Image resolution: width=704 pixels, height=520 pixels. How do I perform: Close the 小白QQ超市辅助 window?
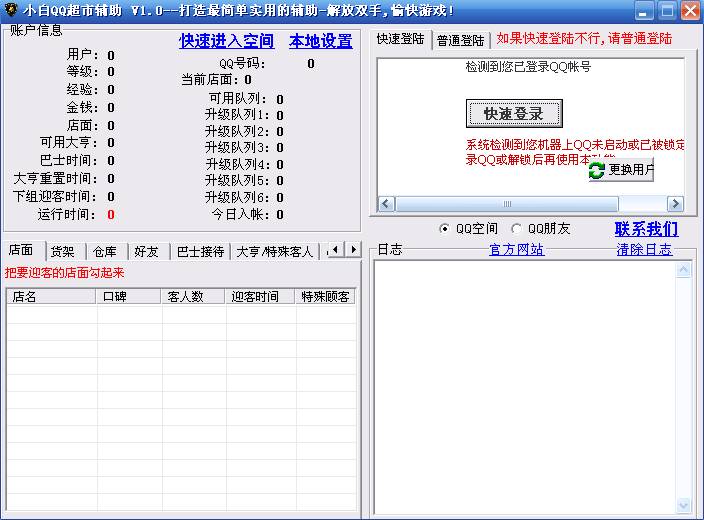click(691, 10)
